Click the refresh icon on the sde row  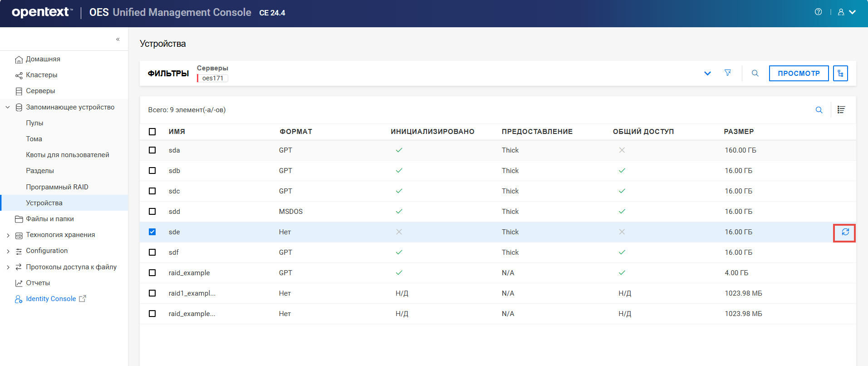[845, 232]
